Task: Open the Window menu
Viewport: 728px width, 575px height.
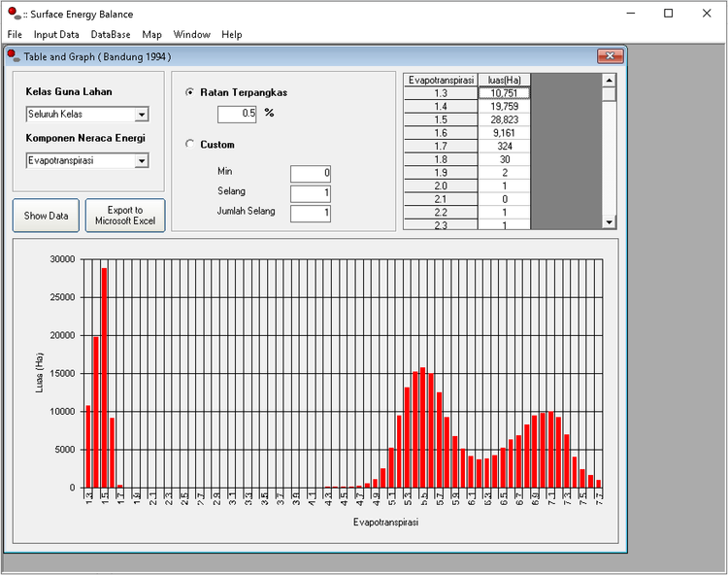Action: coord(192,34)
